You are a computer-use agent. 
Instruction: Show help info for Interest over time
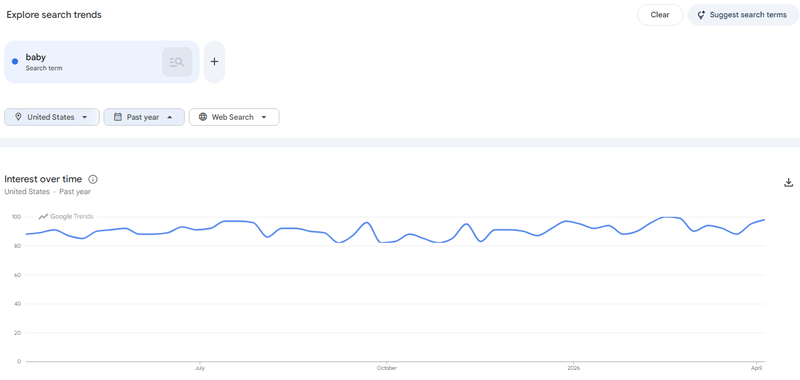93,179
